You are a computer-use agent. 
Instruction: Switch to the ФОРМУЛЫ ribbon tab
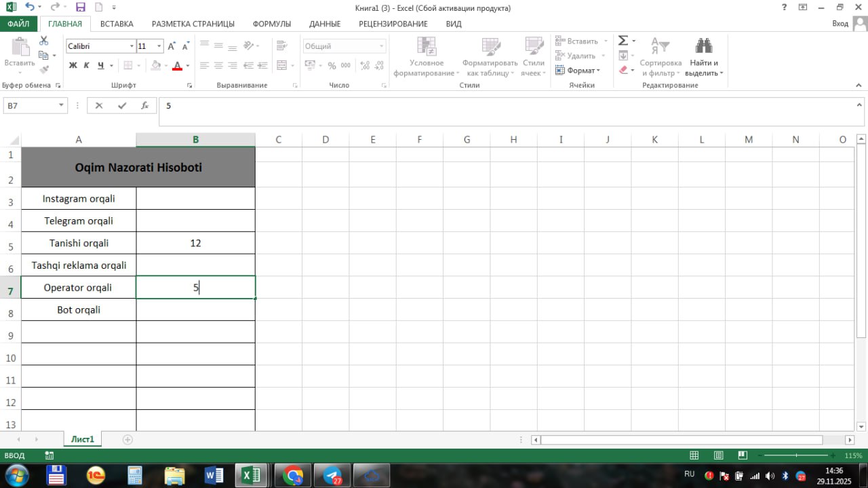[271, 24]
